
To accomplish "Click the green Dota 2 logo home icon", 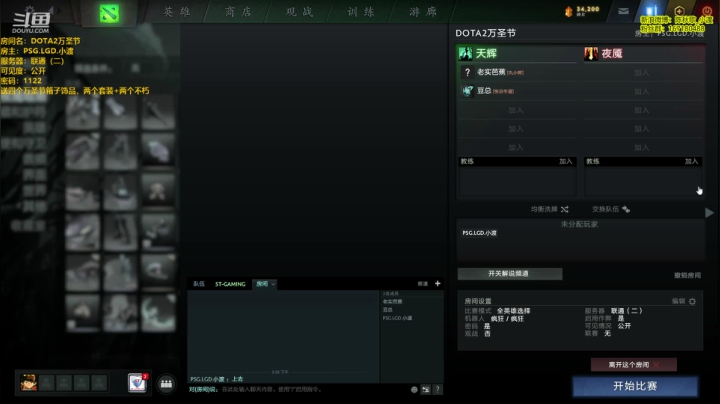I will [109, 13].
